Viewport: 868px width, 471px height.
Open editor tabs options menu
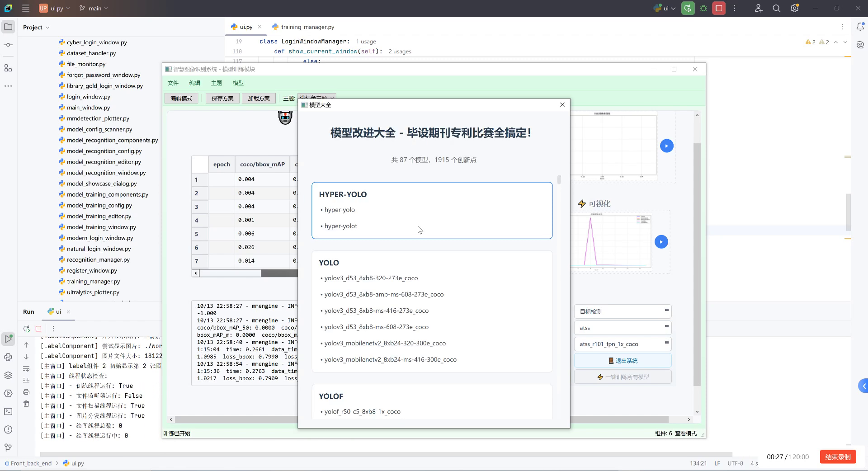coord(842,27)
